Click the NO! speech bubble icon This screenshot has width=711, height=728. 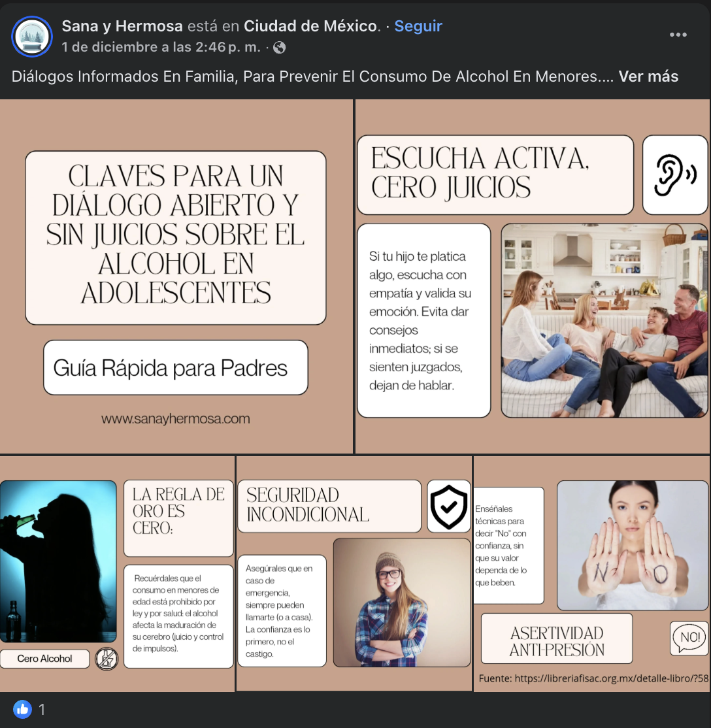click(689, 638)
